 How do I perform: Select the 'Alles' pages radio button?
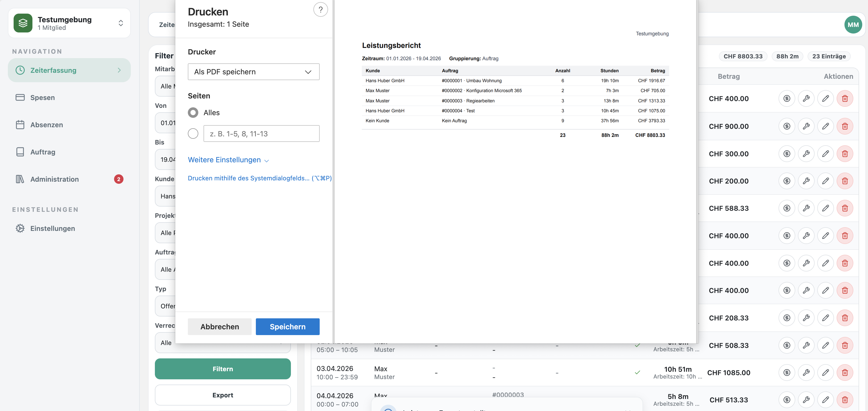pos(193,113)
